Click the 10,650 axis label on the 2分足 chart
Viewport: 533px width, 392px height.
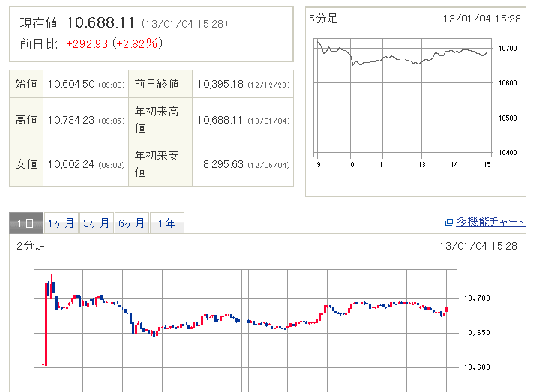click(x=478, y=332)
